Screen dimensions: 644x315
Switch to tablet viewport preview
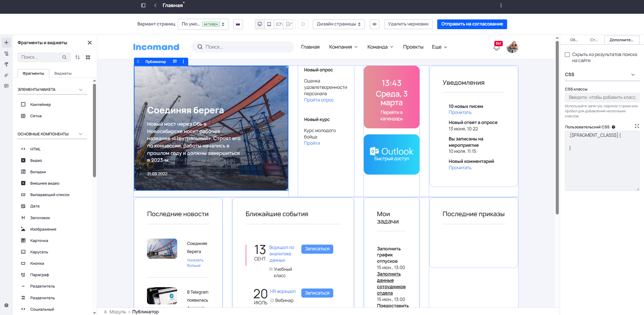(269, 24)
